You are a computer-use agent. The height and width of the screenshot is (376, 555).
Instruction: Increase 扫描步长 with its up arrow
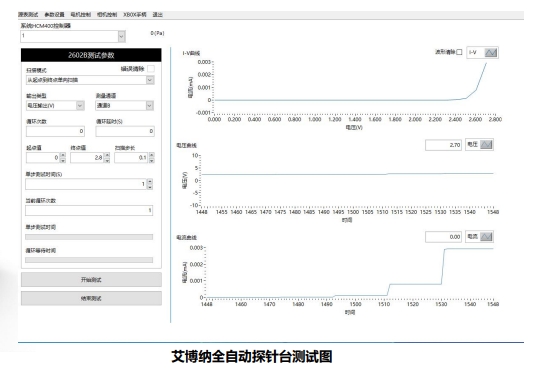(x=151, y=155)
